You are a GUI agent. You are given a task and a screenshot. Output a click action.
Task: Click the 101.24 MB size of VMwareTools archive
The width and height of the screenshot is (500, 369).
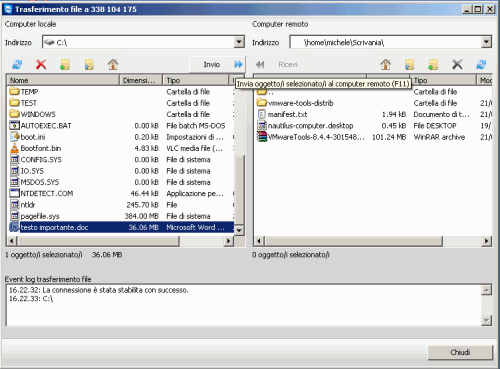[x=389, y=137]
